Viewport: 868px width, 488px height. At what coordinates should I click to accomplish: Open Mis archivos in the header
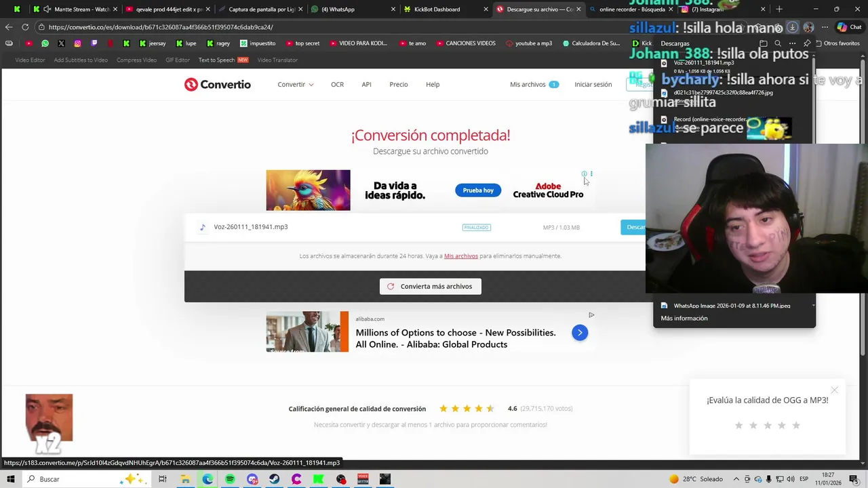pos(534,84)
